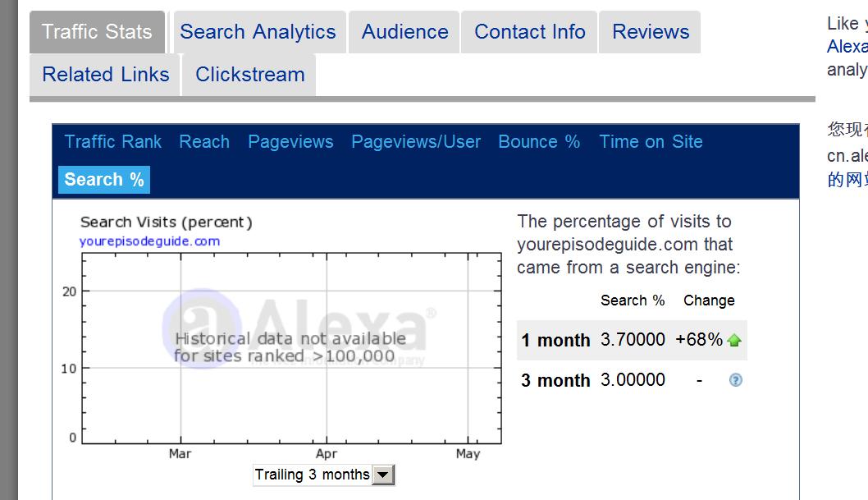
Task: Click the Mar label on chart axis
Action: (x=180, y=454)
